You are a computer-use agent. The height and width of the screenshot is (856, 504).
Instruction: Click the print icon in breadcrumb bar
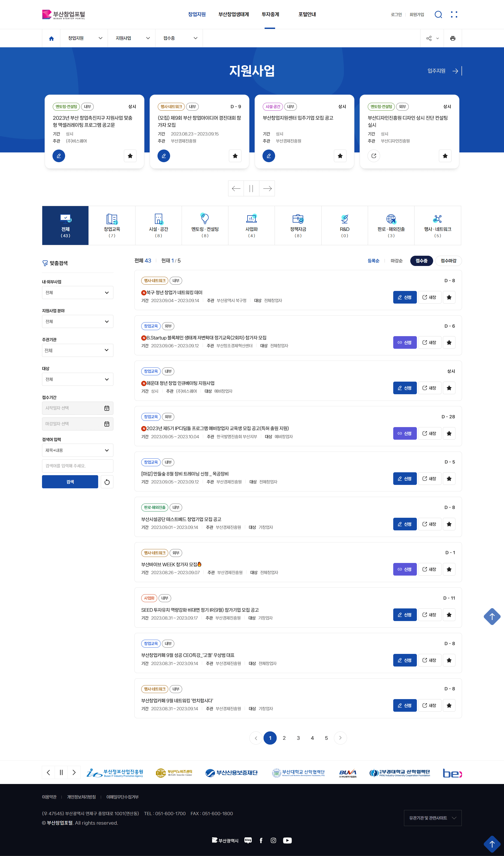point(452,38)
